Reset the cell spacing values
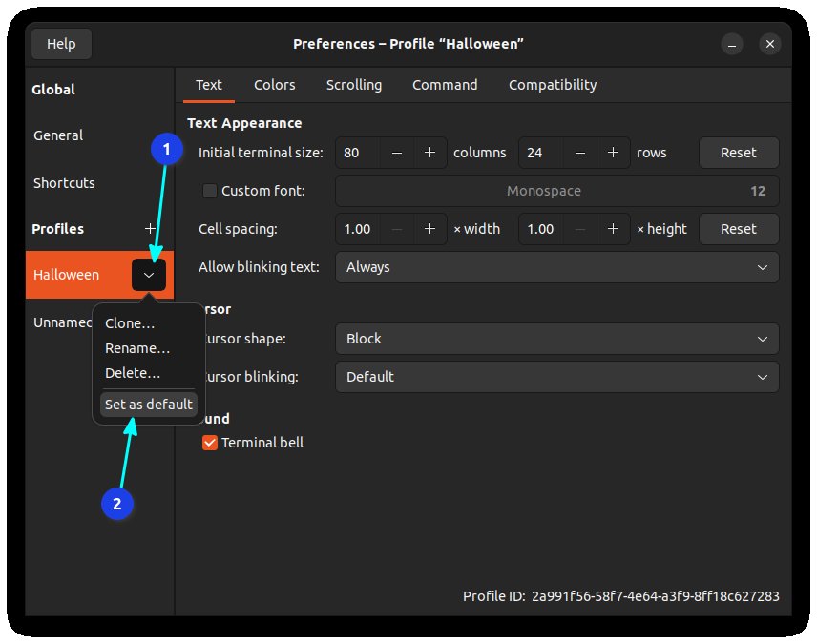Viewport: 817px width, 644px height. pos(739,229)
